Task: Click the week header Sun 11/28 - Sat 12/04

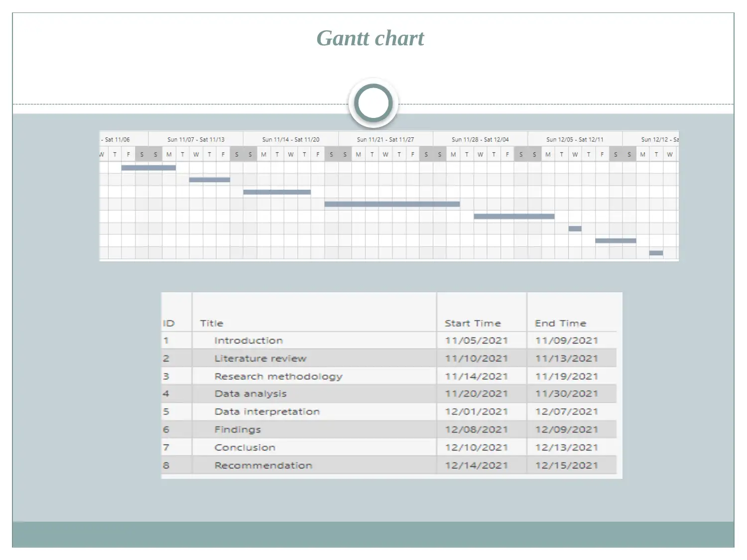Action: 480,139
